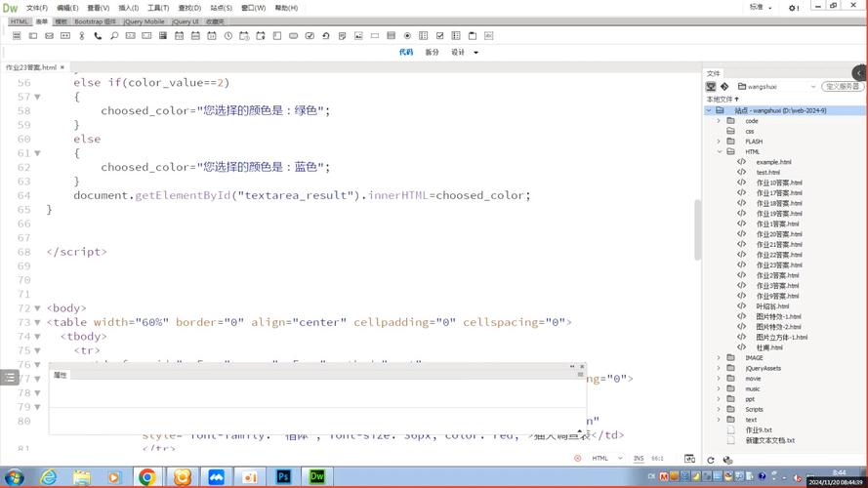
Task: Click the Image button icon in toolbar
Action: click(358, 35)
